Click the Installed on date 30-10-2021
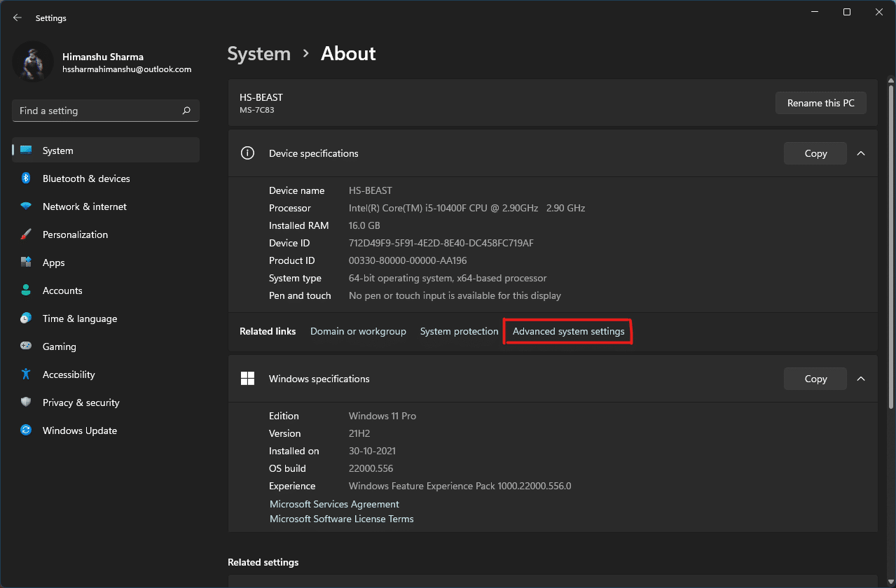The width and height of the screenshot is (896, 588). pos(372,451)
